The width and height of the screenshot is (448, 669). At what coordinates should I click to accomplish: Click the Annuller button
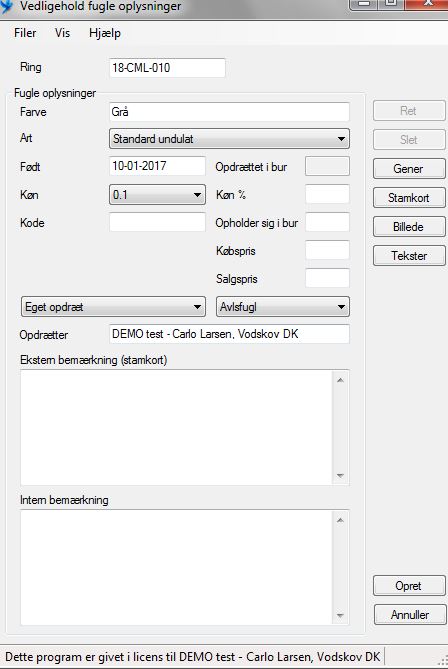pyautogui.click(x=410, y=614)
